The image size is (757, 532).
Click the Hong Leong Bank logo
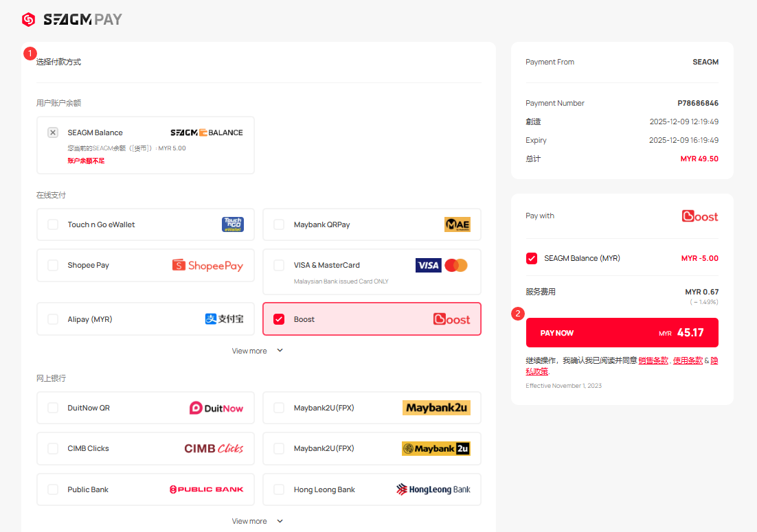[433, 489]
